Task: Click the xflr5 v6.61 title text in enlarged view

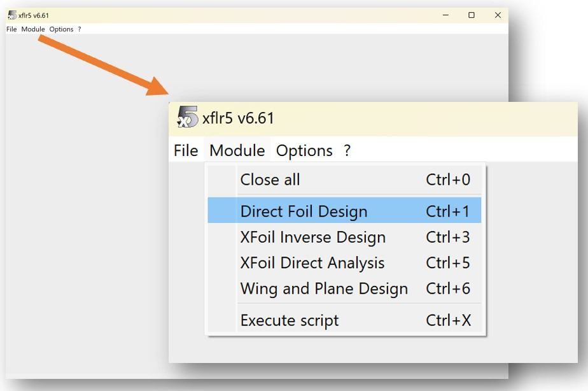Action: click(x=238, y=118)
